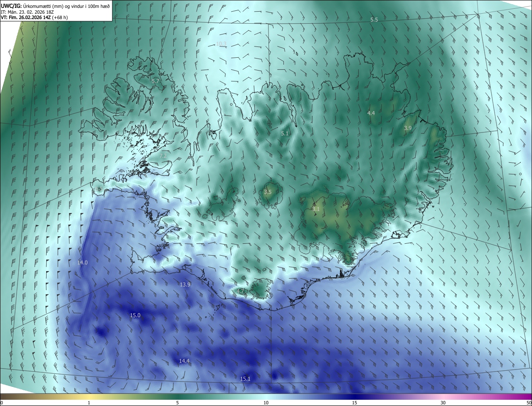
Task: Click the 14.0 value label
Action: [x=82, y=263]
